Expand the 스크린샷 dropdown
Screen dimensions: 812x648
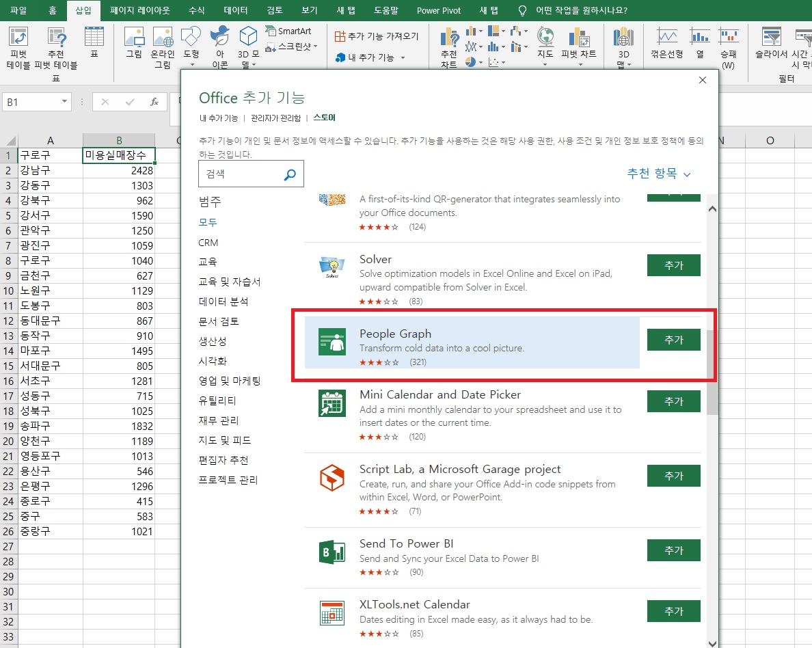[x=315, y=46]
